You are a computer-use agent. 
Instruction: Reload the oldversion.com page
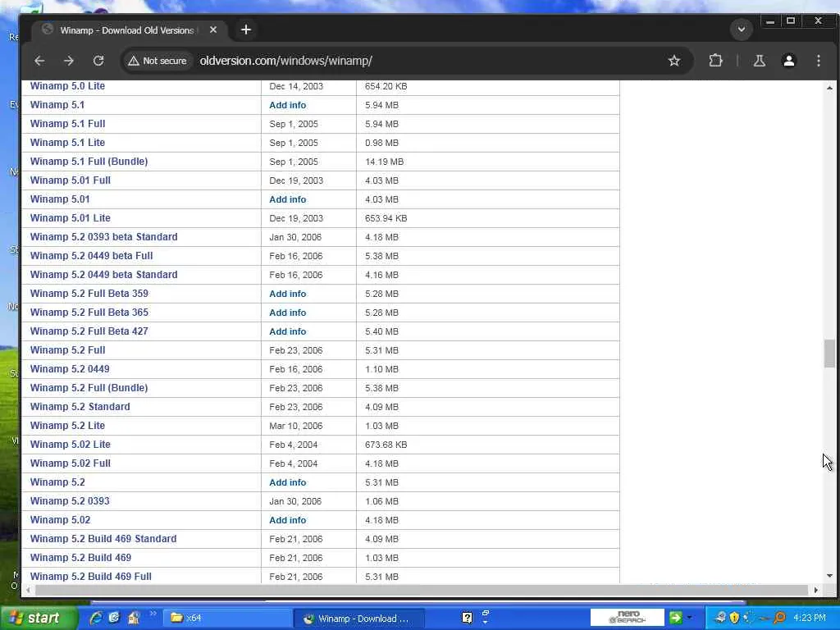pyautogui.click(x=98, y=61)
